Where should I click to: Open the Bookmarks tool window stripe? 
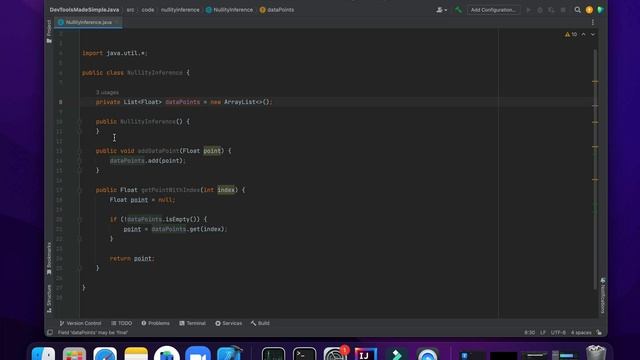coord(49,258)
